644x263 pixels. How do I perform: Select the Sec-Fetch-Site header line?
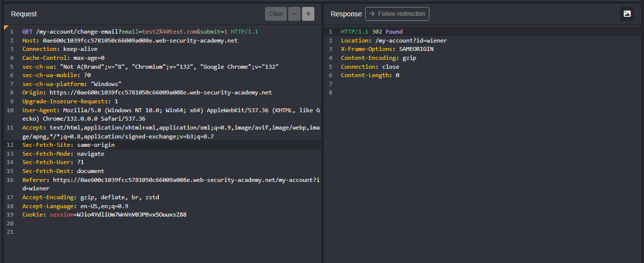tap(68, 145)
